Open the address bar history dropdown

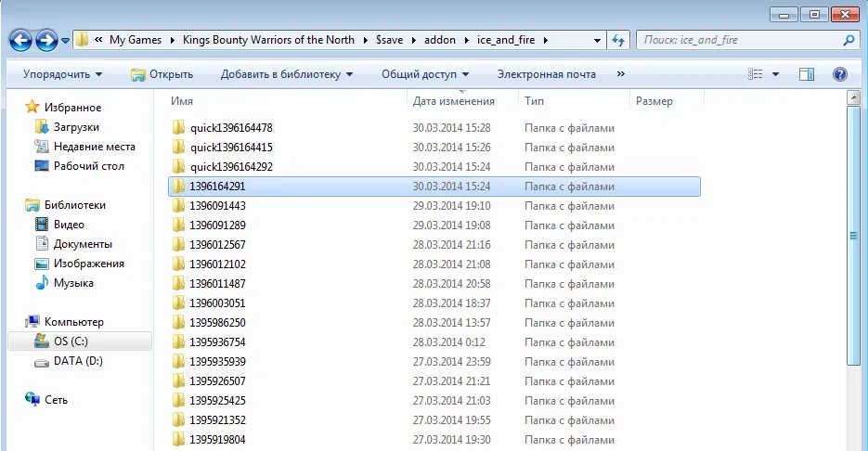(598, 41)
